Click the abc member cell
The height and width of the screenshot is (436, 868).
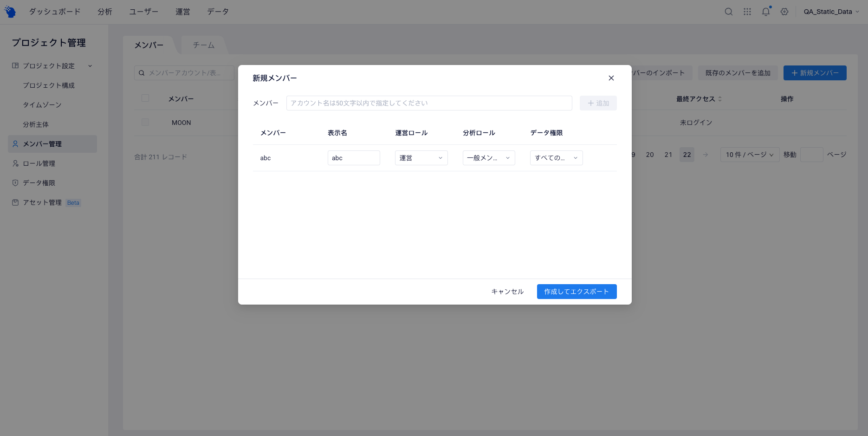[266, 158]
